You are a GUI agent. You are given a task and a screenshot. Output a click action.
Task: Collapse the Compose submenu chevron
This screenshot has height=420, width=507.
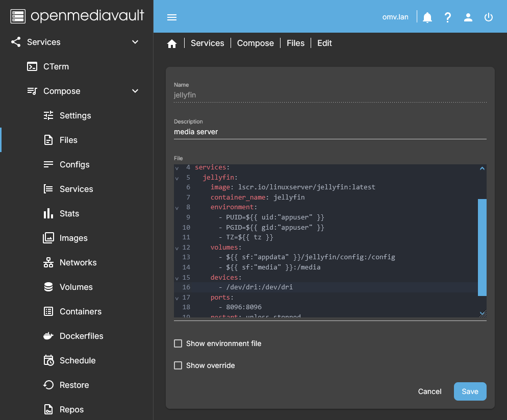135,91
